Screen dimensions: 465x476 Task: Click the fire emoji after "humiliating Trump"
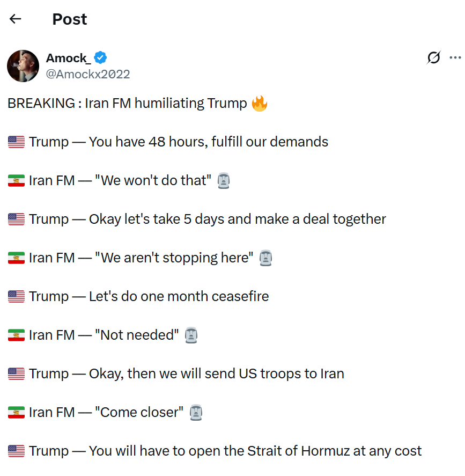coord(259,103)
